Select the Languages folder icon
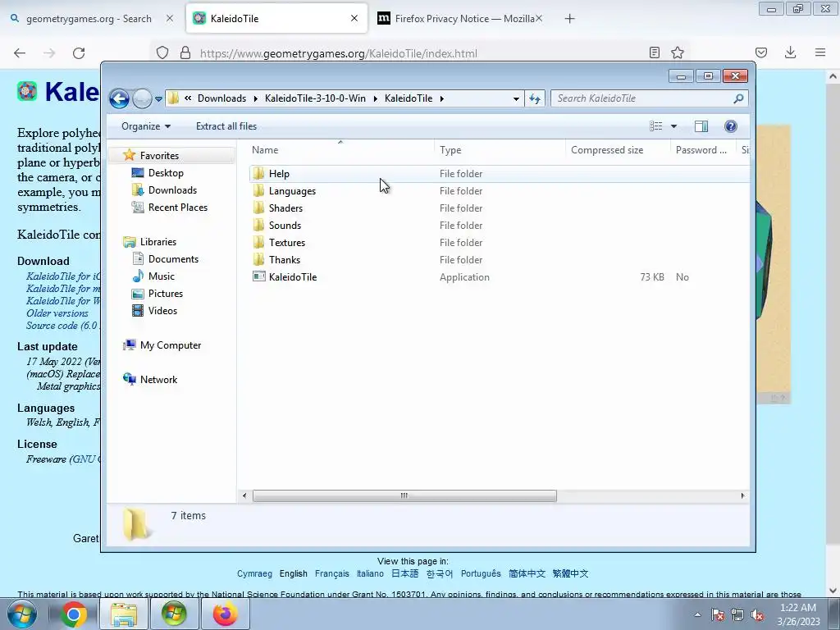Viewport: 840px width, 630px height. [x=258, y=190]
